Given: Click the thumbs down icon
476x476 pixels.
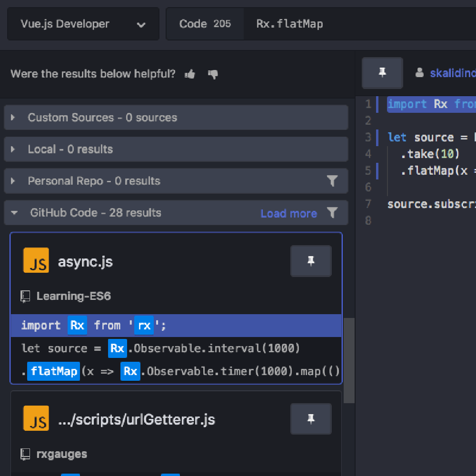Looking at the screenshot, I should click(212, 74).
